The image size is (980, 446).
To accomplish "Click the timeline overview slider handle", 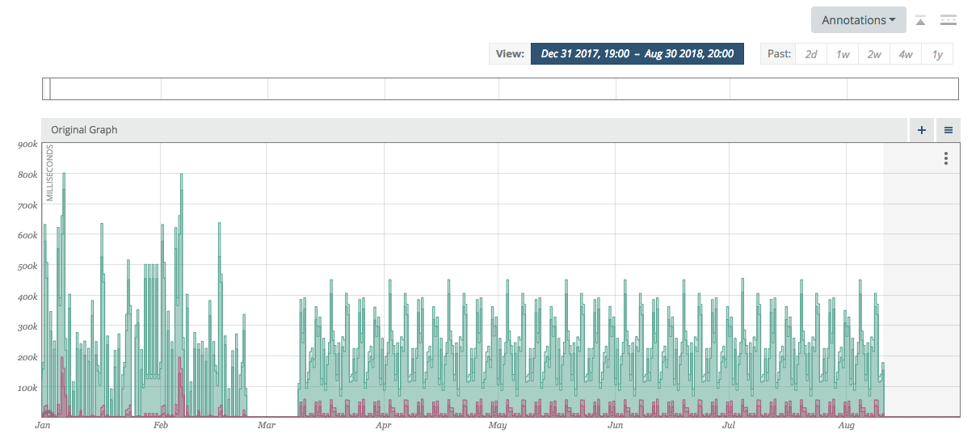I will pyautogui.click(x=46, y=89).
